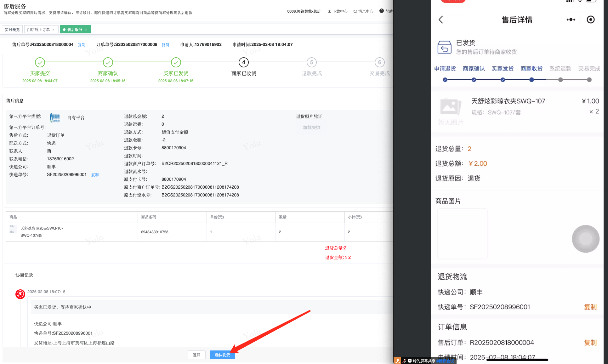This screenshot has width=608, height=364.
Task: Tap the circular target close icon
Action: tap(591, 20)
